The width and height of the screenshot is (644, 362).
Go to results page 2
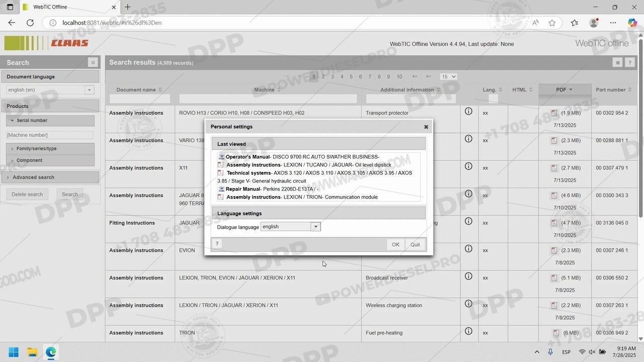323,77
